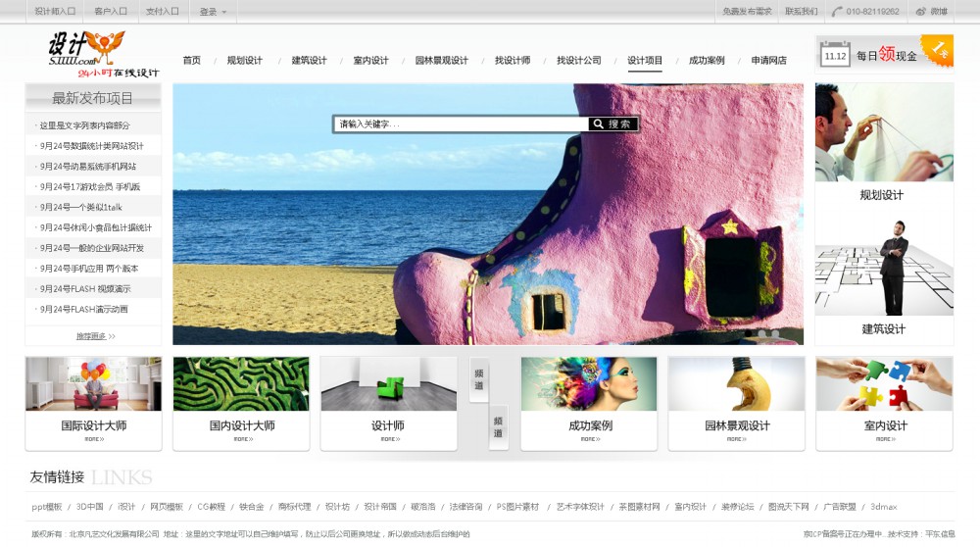This screenshot has height=547, width=980.
Task: Open the 设计师 green chair card
Action: (x=389, y=384)
